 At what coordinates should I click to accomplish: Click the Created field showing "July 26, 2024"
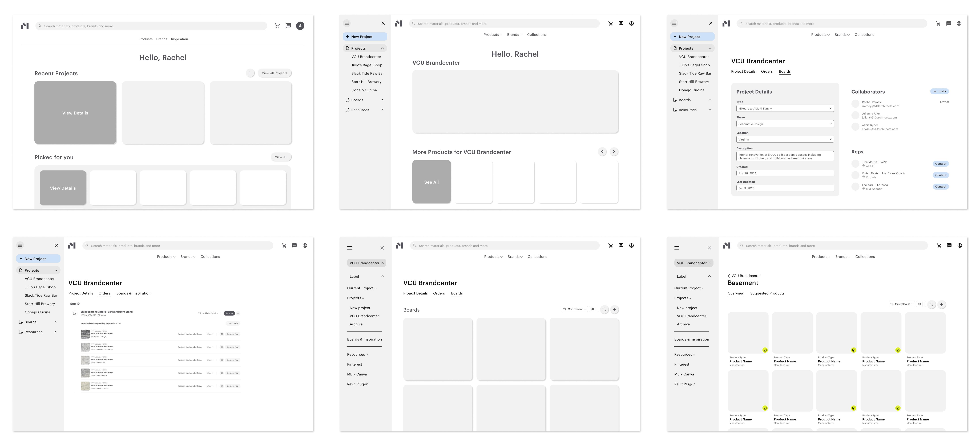click(785, 173)
